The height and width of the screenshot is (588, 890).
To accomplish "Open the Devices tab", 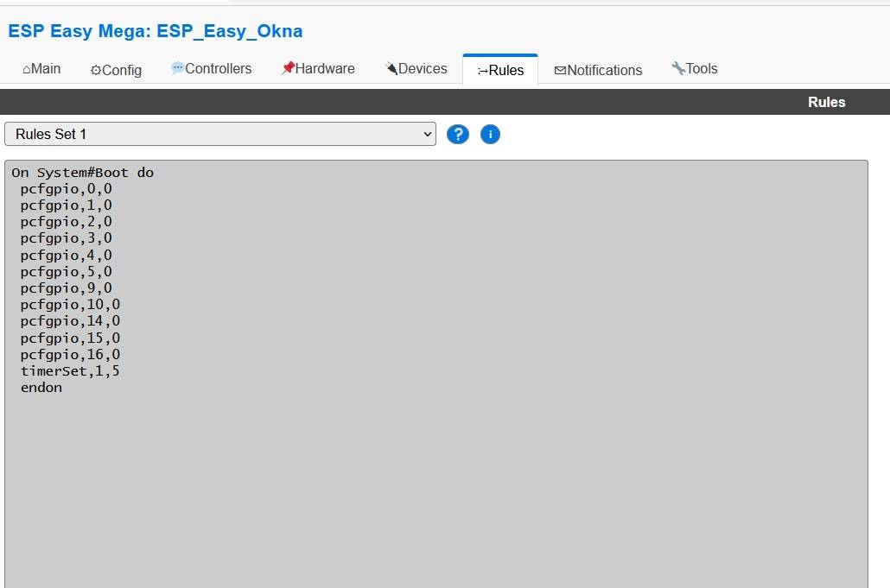I will pos(416,68).
